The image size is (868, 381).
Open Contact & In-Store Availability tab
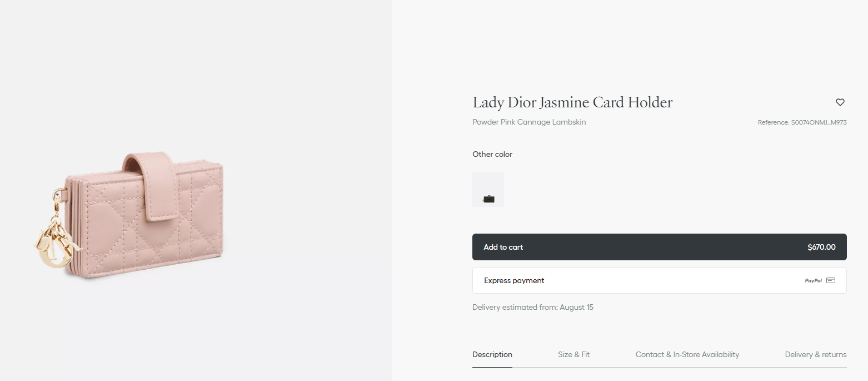pos(687,354)
